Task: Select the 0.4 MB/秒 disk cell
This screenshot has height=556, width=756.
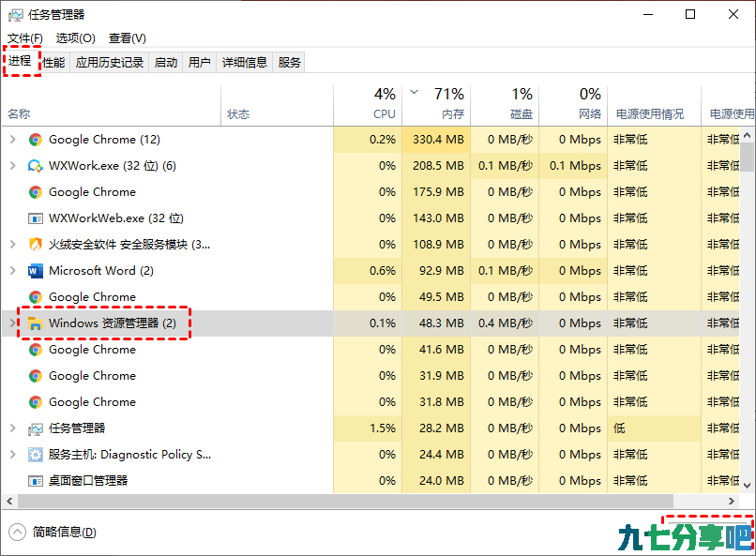Action: pos(505,323)
